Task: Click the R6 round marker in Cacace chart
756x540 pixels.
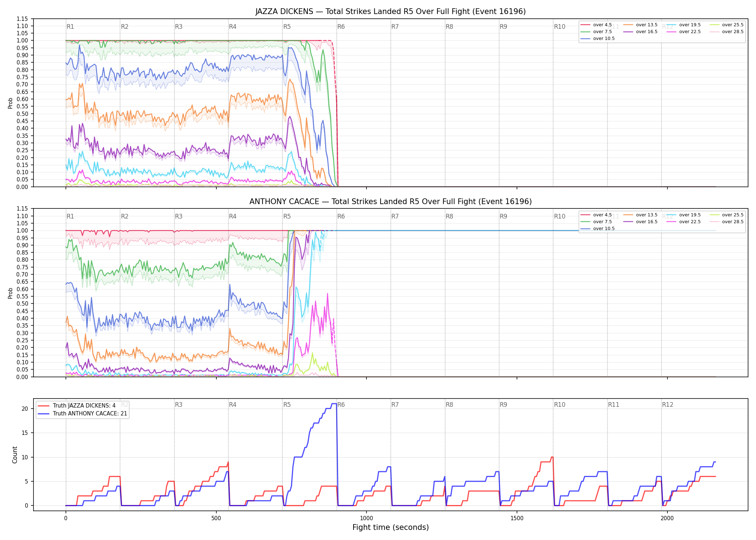Action: point(341,216)
